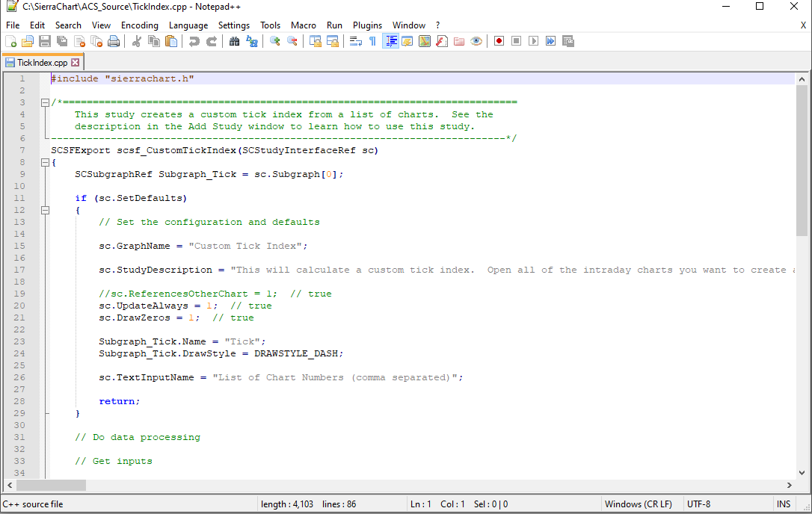
Task: Start macro recording with red record icon
Action: coord(499,41)
